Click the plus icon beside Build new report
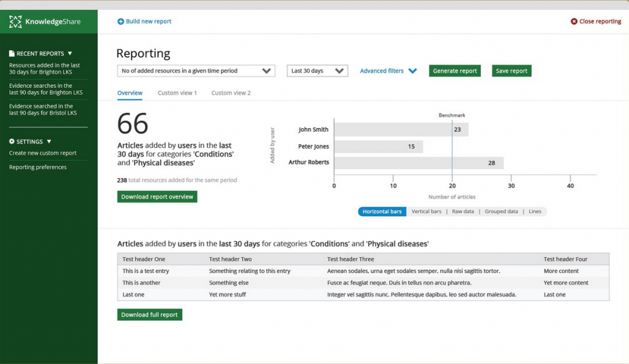Screen dimensions: 629x364 [x=120, y=21]
